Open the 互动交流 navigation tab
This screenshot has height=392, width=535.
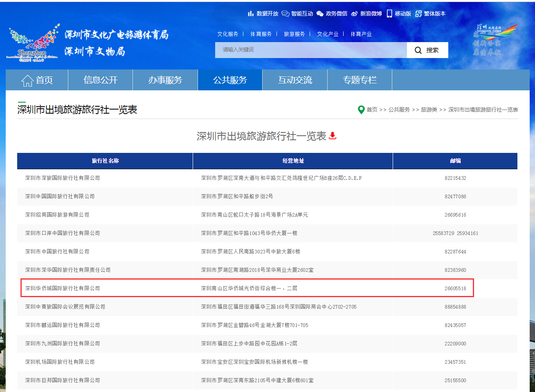click(295, 80)
